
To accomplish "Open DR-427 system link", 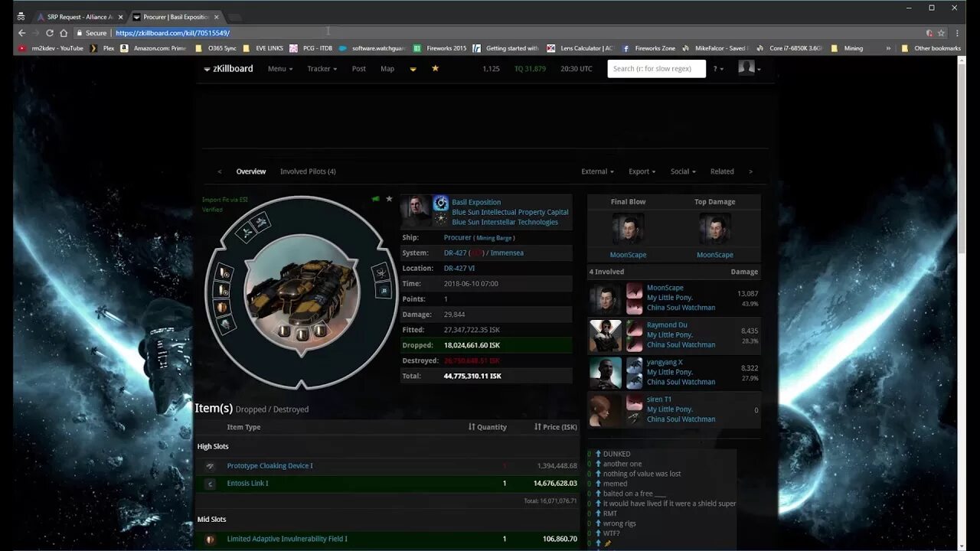I will pyautogui.click(x=456, y=253).
